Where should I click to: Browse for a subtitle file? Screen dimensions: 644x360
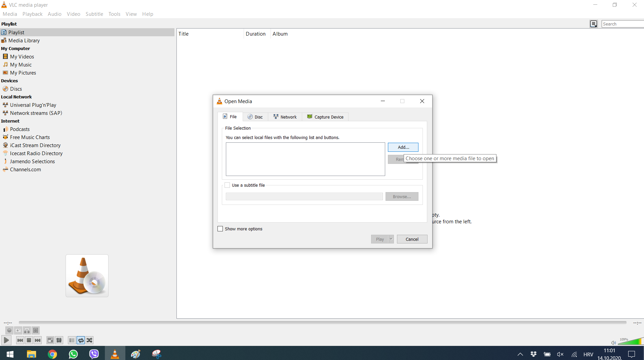point(402,196)
